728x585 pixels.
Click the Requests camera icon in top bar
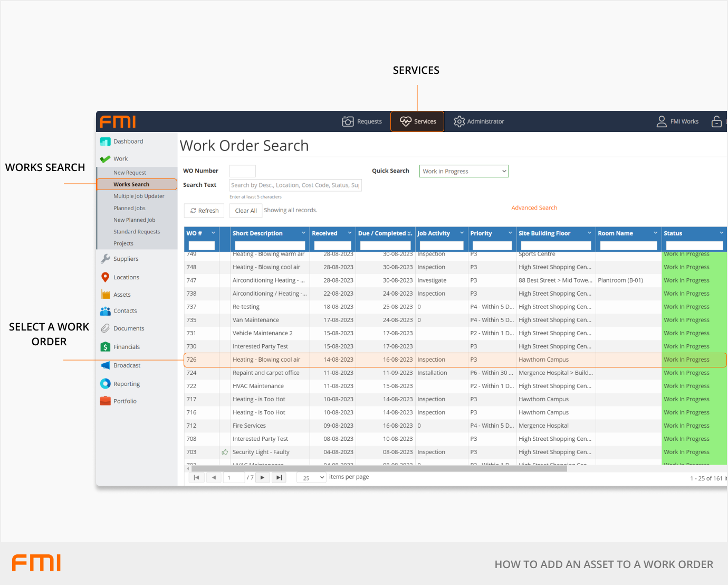[x=348, y=121]
